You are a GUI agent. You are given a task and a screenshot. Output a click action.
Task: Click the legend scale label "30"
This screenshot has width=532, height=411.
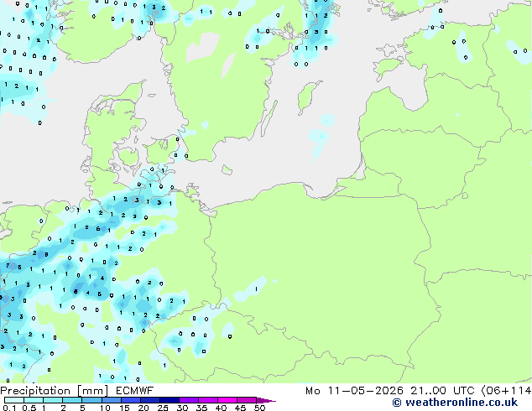click(182, 408)
